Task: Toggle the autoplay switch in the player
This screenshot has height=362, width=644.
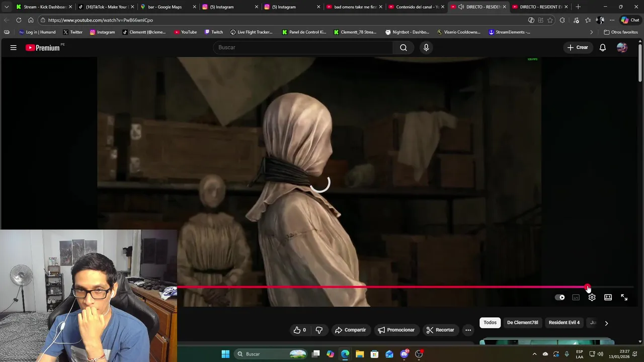Action: pos(560,297)
